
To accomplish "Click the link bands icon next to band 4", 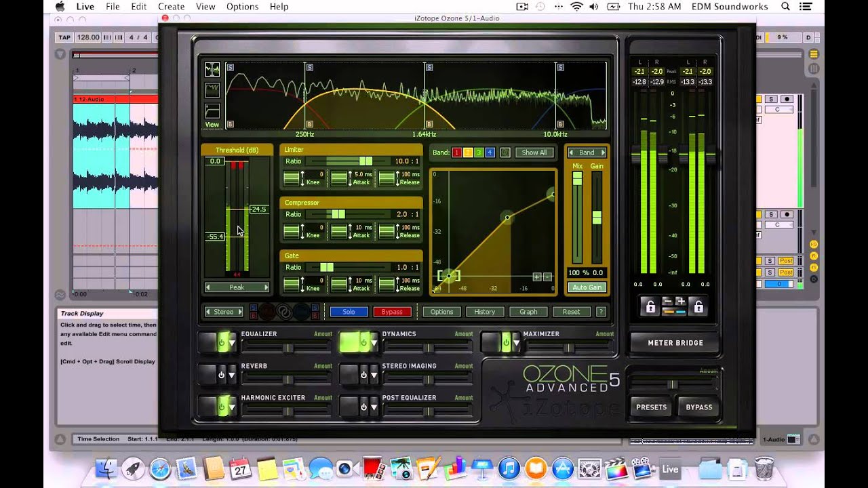I will (x=505, y=152).
